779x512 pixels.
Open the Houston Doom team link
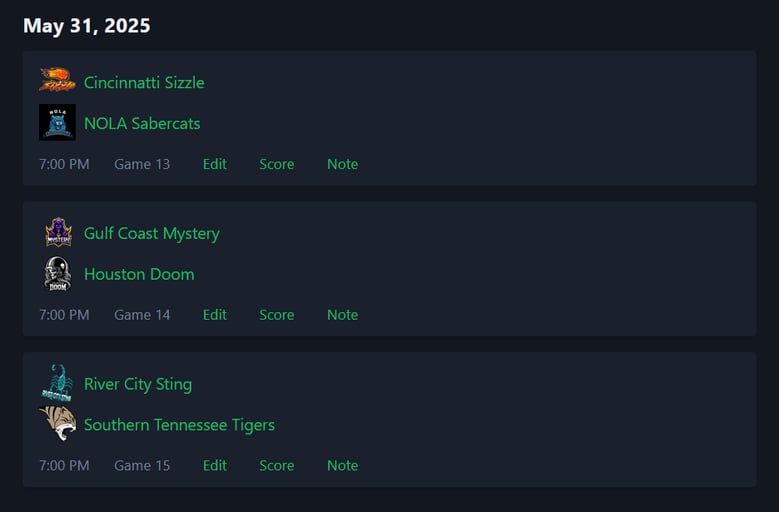click(139, 274)
